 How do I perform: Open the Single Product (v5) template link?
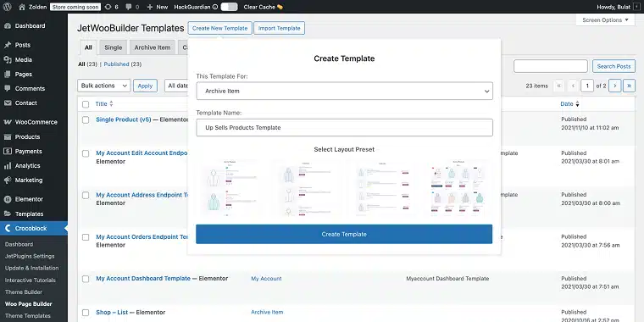pyautogui.click(x=124, y=119)
